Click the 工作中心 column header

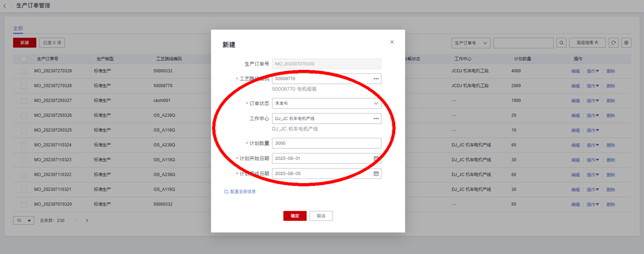tap(463, 59)
